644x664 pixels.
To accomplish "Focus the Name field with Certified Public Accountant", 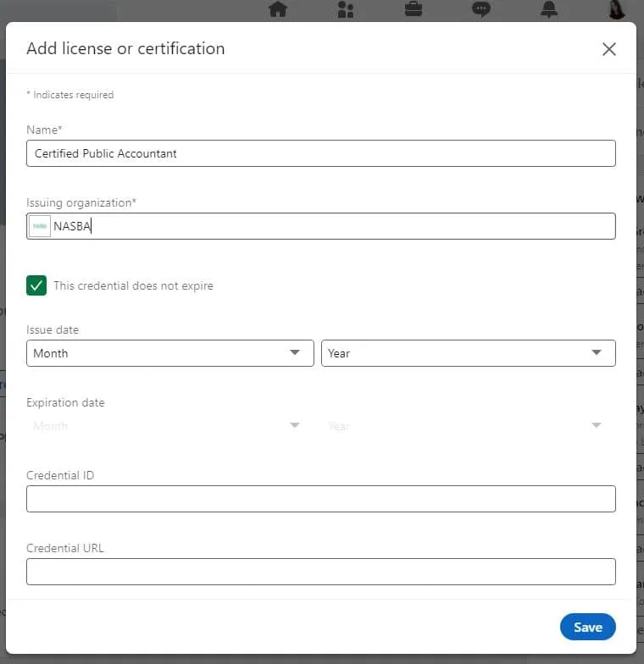I will pos(320,153).
